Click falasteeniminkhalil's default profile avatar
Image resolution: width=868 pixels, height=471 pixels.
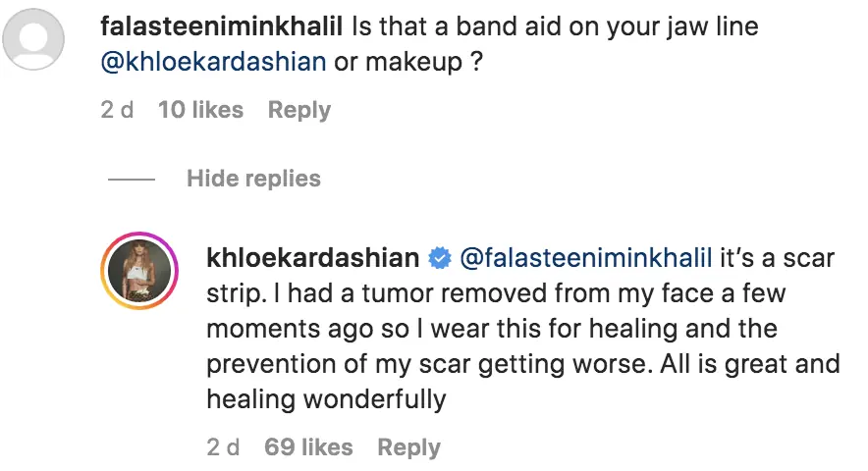click(x=35, y=43)
